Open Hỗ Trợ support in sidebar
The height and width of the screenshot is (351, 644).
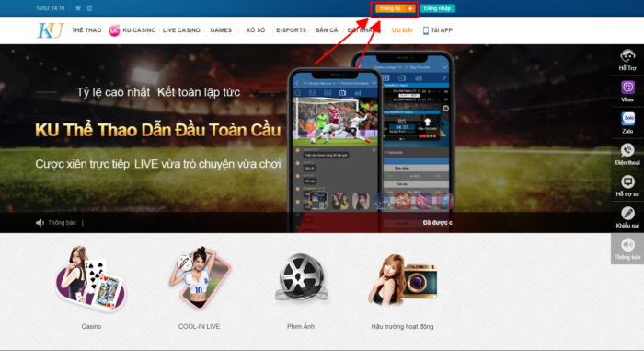point(627,60)
